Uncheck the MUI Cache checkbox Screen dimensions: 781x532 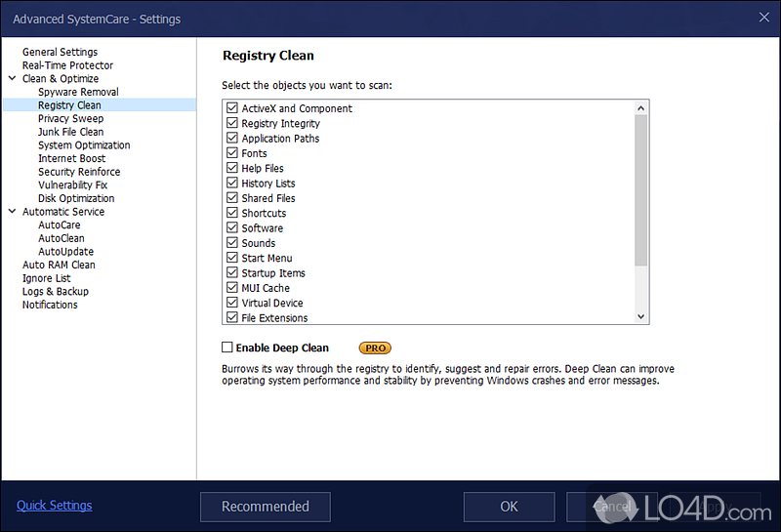[232, 288]
